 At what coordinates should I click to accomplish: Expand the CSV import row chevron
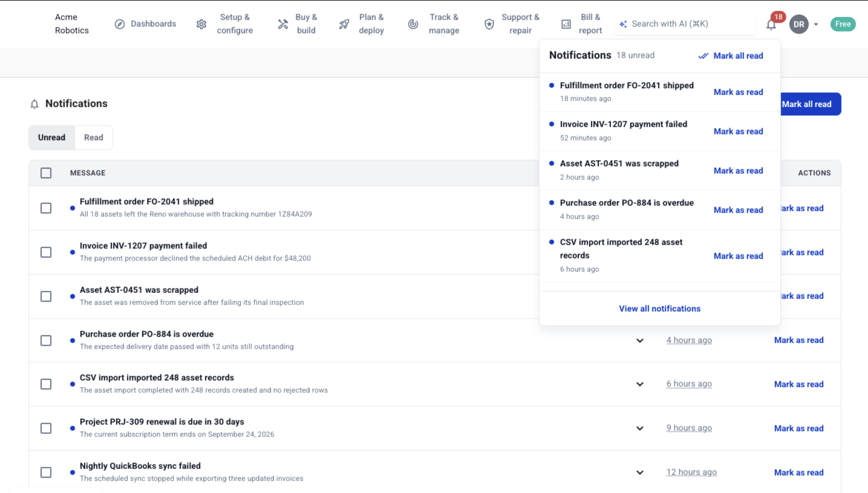(640, 384)
